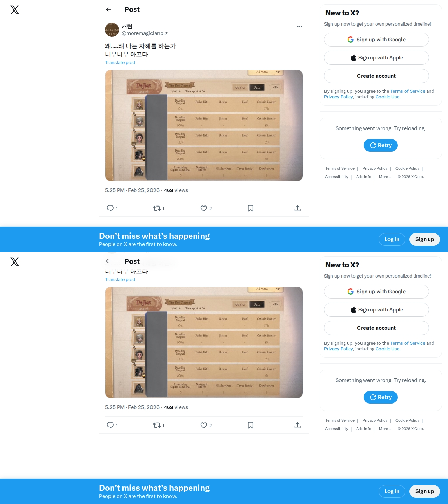Open the @moremagicianplz handle link
Screen dimensions: 448x504
coord(145,33)
